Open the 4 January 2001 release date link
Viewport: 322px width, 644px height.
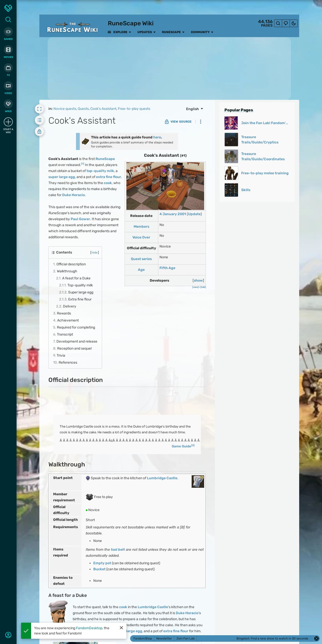point(173,214)
